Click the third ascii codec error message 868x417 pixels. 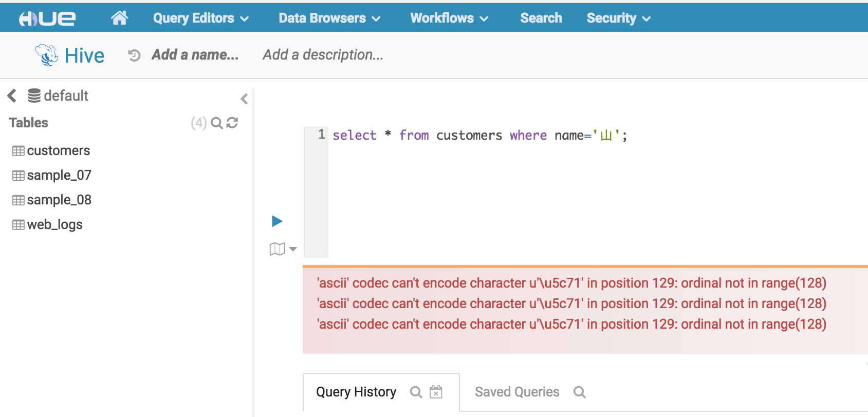(x=571, y=324)
